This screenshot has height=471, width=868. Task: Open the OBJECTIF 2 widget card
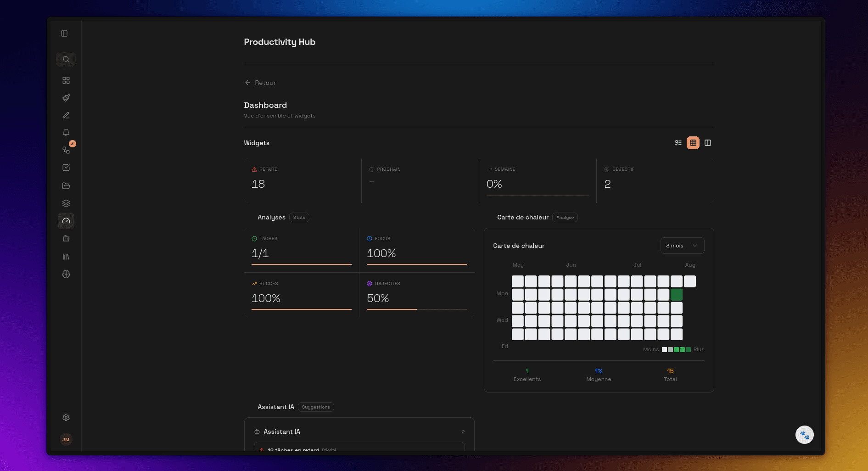coord(655,181)
